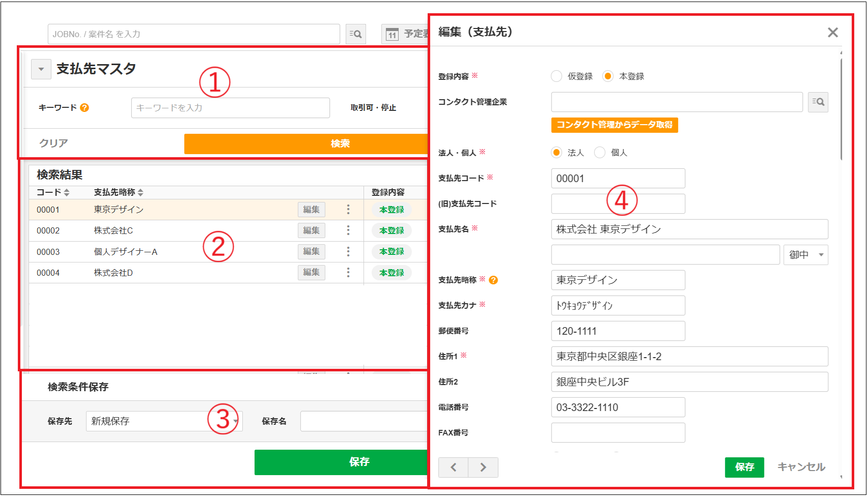Image resolution: width=868 pixels, height=497 pixels.
Task: Select the 仮登録 radio button
Action: pyautogui.click(x=556, y=76)
